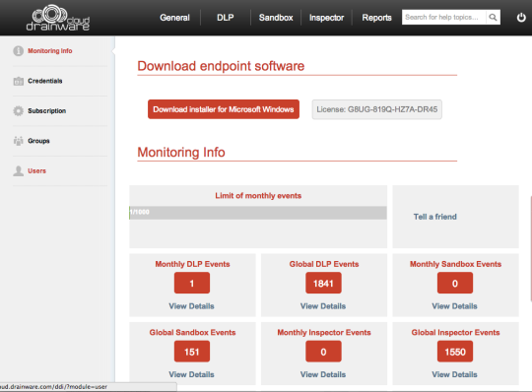Viewport: 532px width, 392px height.
Task: Go to Credentials in the sidebar
Action: [44, 81]
